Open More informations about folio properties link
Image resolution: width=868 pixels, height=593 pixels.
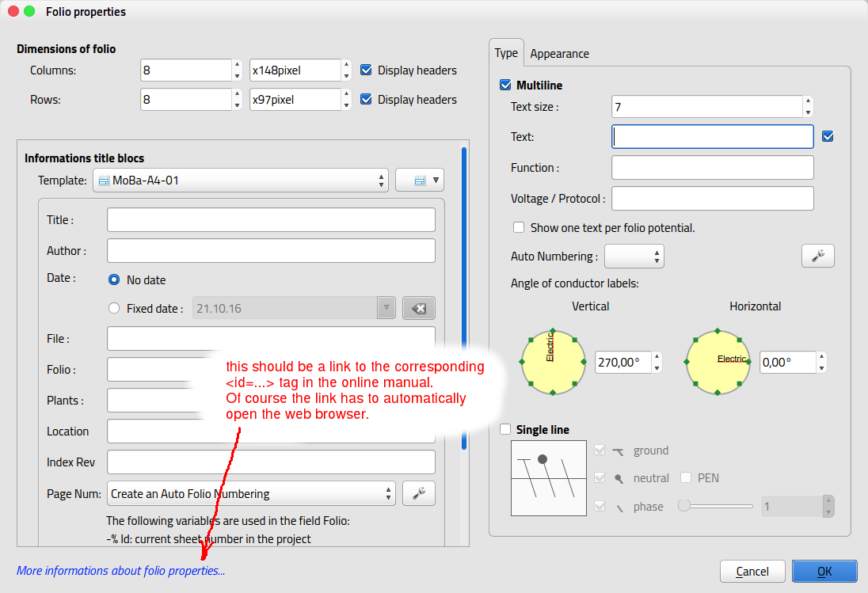120,570
